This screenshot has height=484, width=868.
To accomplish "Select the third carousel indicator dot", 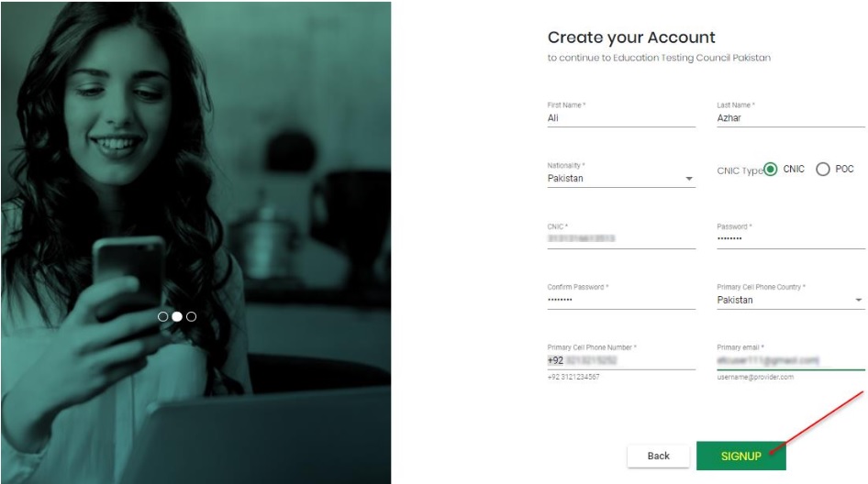I will (x=192, y=316).
